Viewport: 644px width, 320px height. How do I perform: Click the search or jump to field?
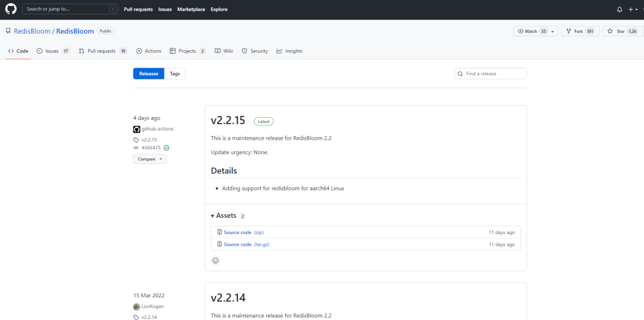click(70, 9)
